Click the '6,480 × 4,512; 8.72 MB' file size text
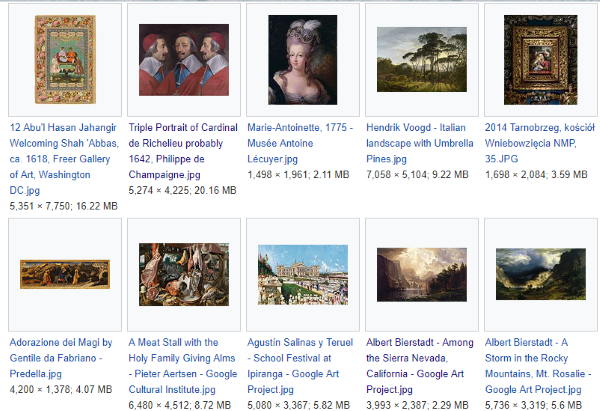Viewport: 600px width, 411px height. point(180,405)
